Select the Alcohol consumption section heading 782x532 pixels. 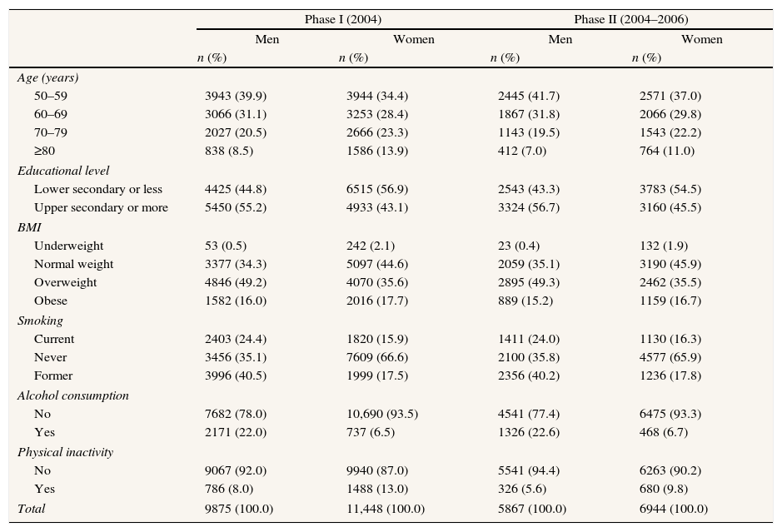pos(73,395)
